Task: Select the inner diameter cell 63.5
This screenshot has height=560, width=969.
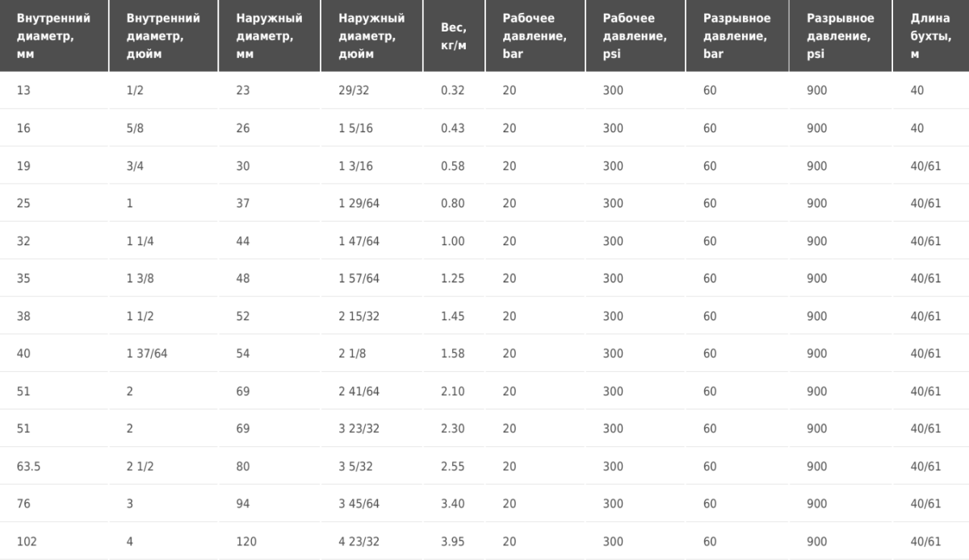Action: [27, 466]
